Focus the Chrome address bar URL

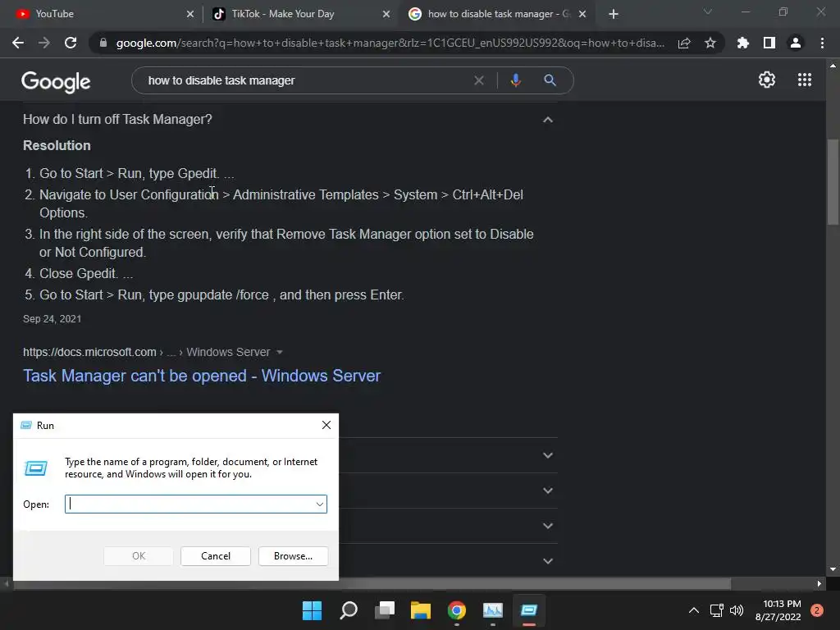click(390, 43)
